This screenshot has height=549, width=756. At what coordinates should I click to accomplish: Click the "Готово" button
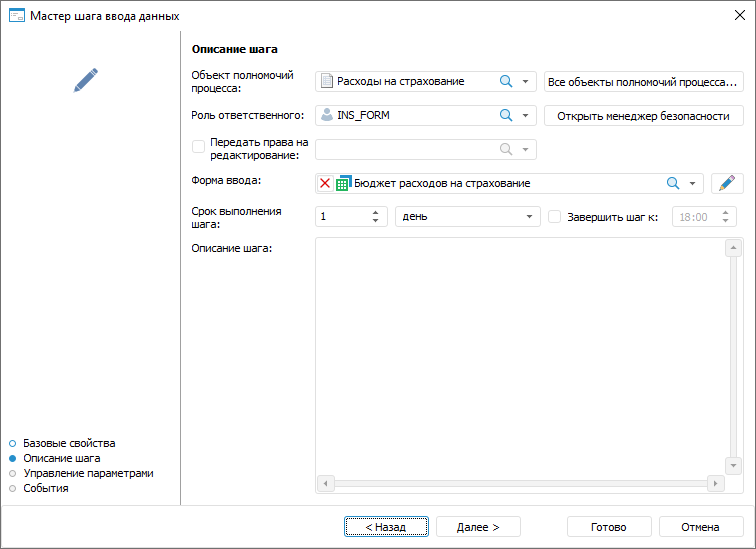pos(608,527)
